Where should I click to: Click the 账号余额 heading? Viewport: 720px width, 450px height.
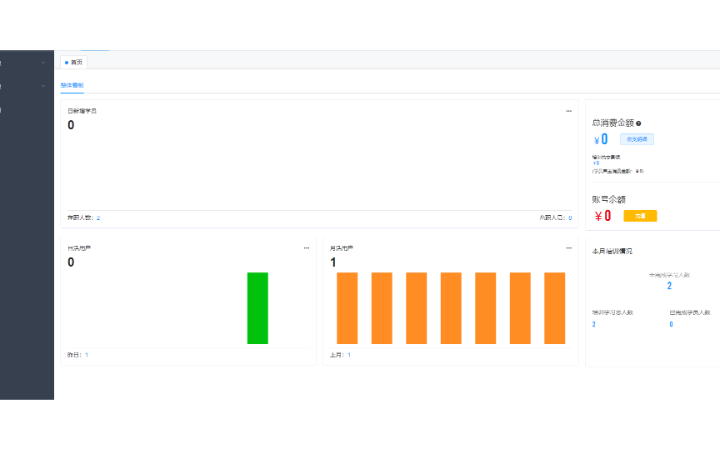(609, 199)
